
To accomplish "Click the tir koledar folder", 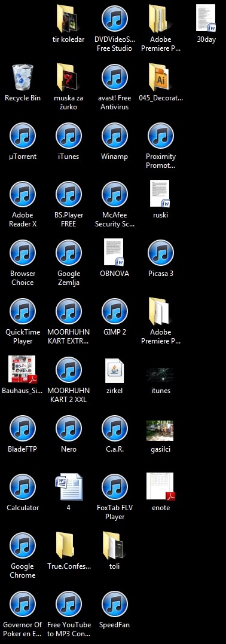I will 69,19.
